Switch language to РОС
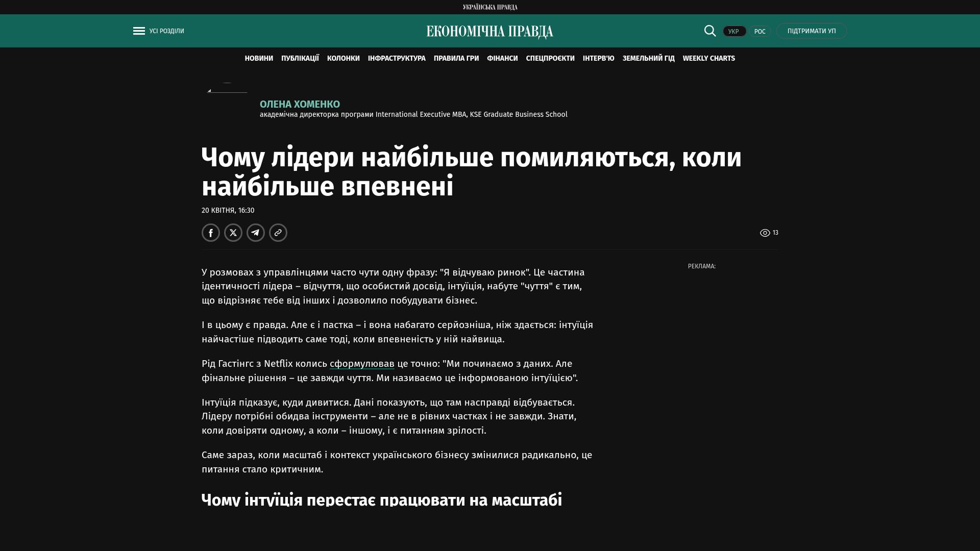980x551 pixels. click(x=759, y=32)
